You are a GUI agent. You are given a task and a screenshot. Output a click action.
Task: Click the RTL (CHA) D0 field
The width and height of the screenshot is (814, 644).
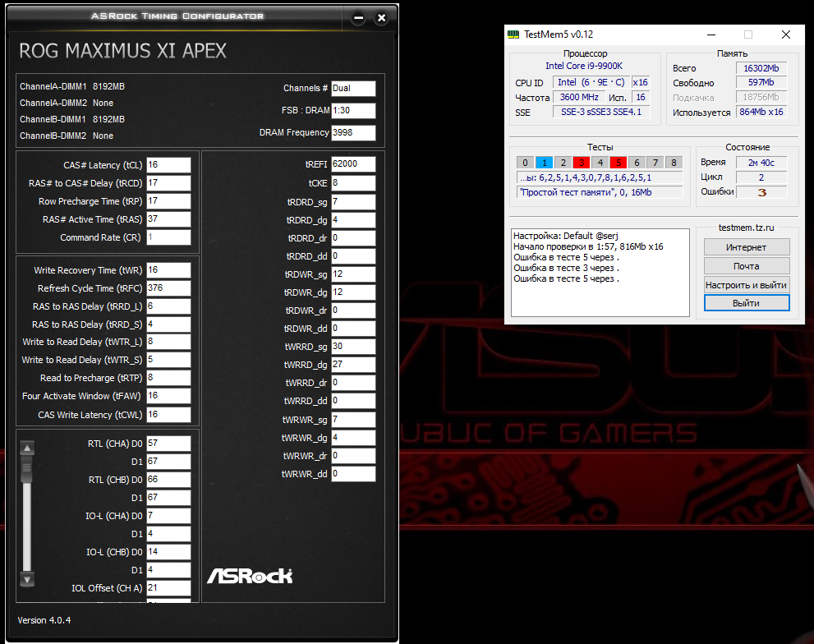[x=168, y=444]
